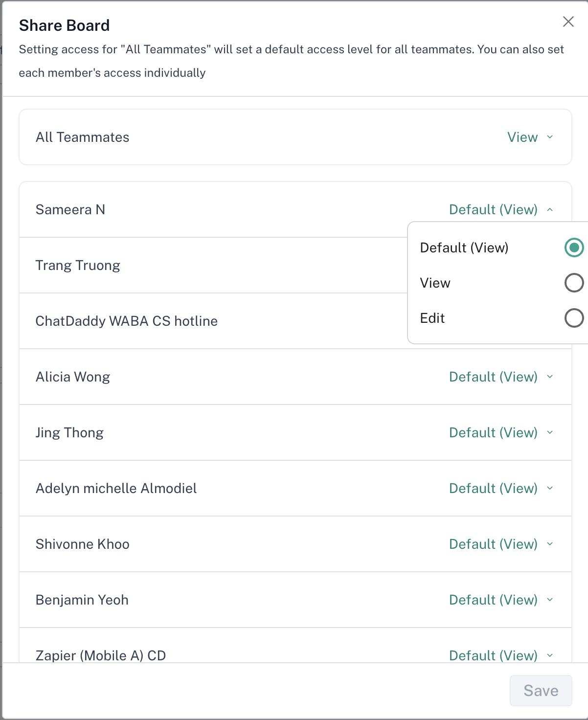This screenshot has height=720, width=588.
Task: Click the chevron next to All Teammates View
Action: (550, 137)
